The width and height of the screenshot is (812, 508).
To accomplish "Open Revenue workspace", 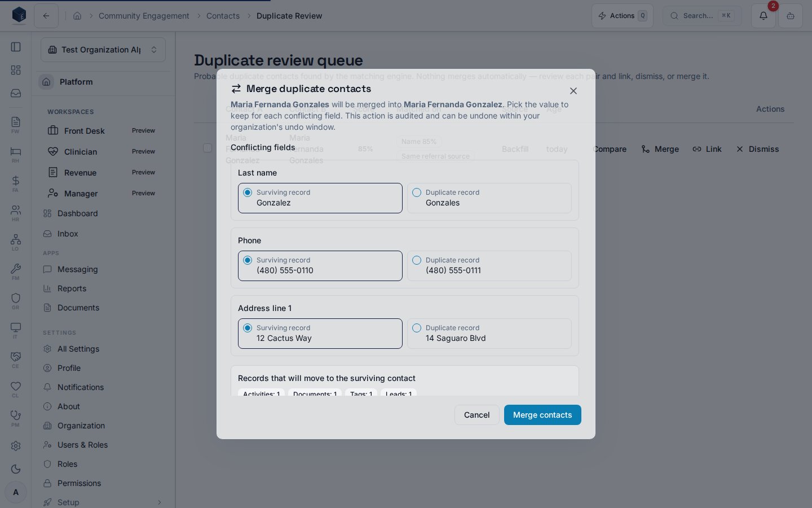I will coord(102,173).
